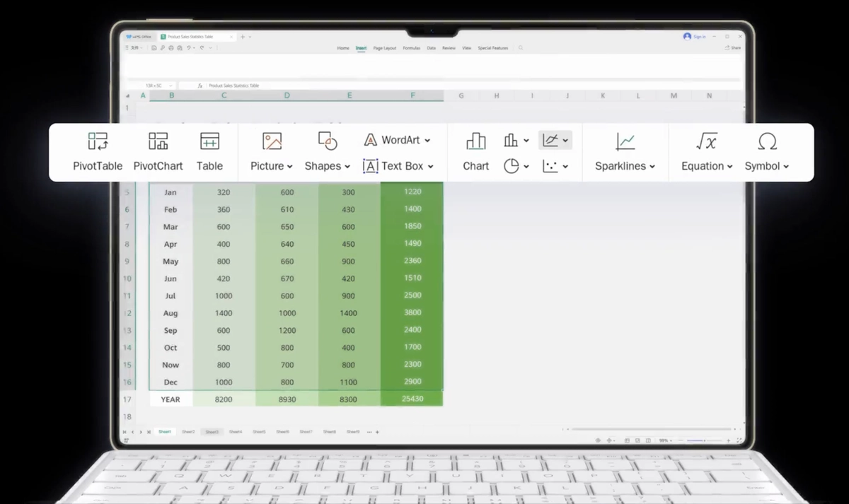Screen dimensions: 849x504
Task: Select the YEAR label cell
Action: click(x=171, y=399)
